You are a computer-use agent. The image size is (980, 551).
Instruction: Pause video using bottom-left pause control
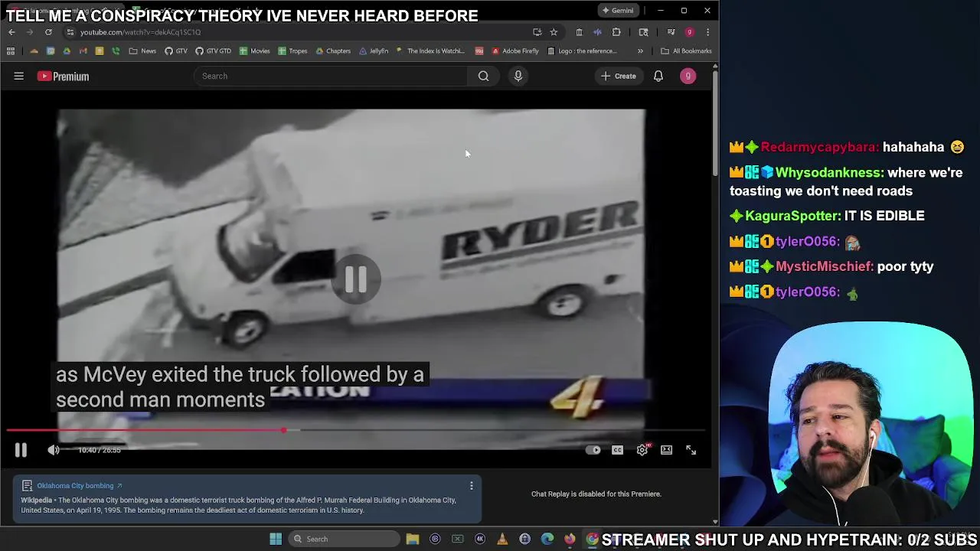click(x=21, y=450)
